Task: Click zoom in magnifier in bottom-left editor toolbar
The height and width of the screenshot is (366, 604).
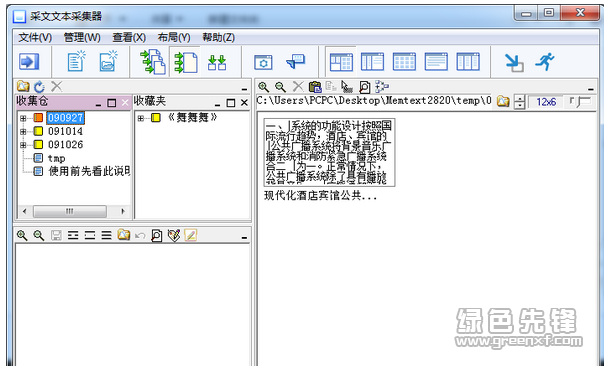Action: click(22, 235)
